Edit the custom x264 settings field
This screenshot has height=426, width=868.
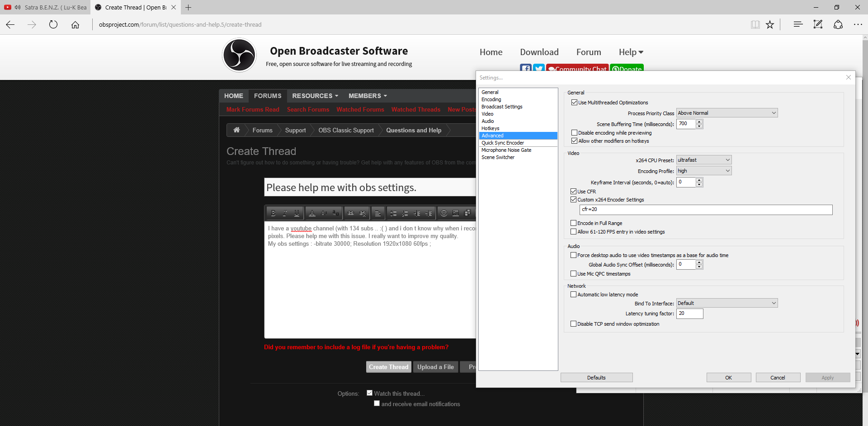click(706, 210)
